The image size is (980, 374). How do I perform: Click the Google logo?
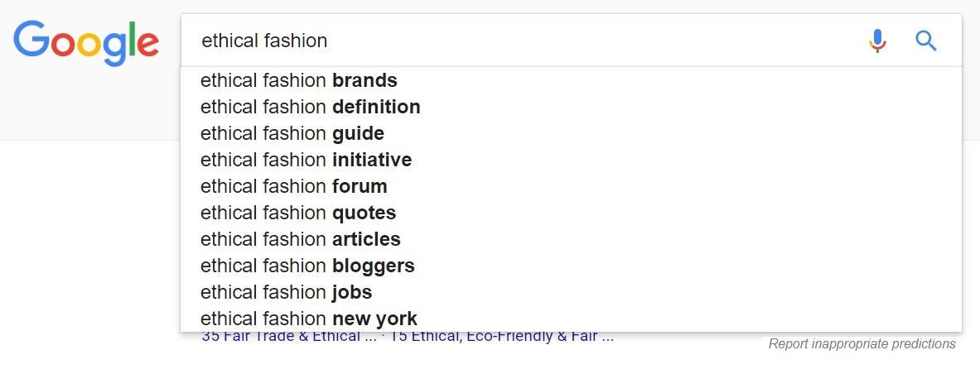[x=85, y=41]
